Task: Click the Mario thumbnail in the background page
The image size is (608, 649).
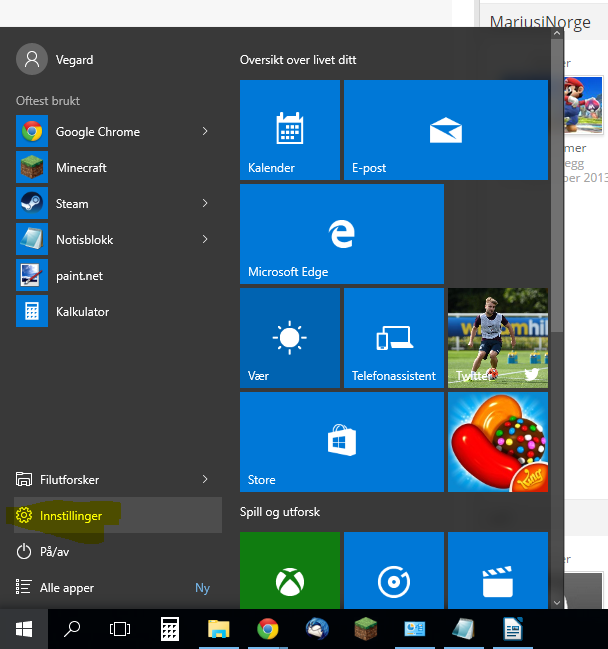Action: (x=583, y=105)
